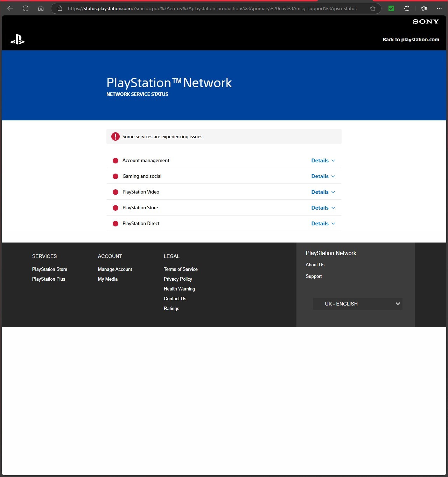The height and width of the screenshot is (477, 448).
Task: Click the PlayStation Store service name in status list
Action: [140, 208]
